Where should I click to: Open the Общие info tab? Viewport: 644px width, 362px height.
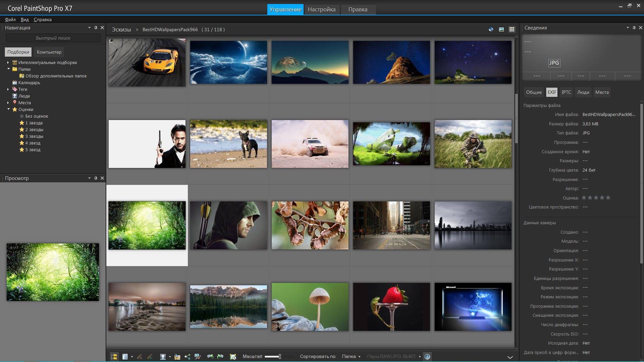(x=534, y=92)
